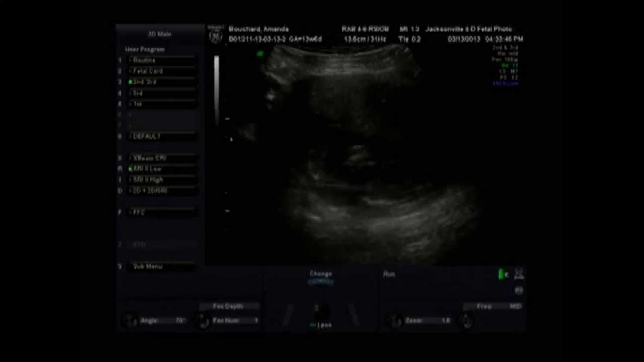Click the TIs 0.2 readout
644x362 pixels.
point(410,39)
